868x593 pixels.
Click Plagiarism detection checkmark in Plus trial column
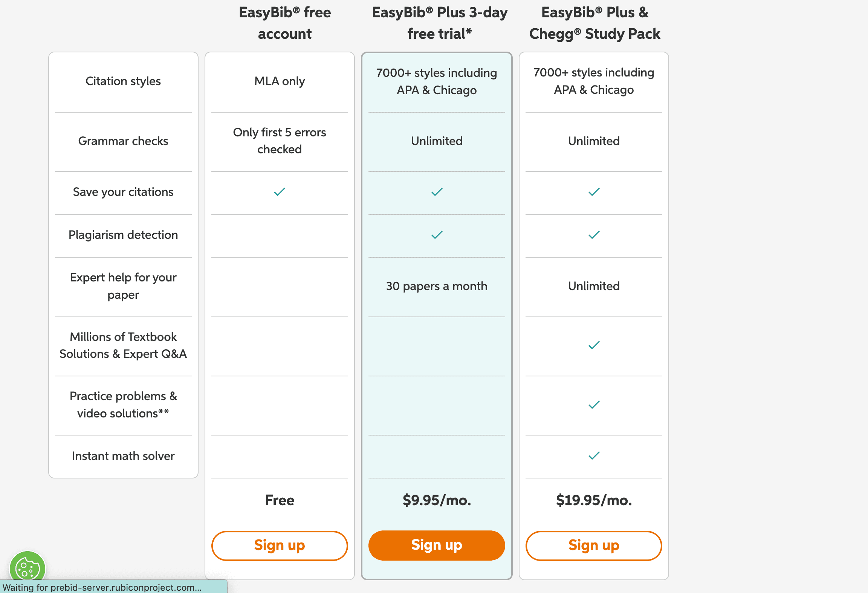click(x=437, y=235)
